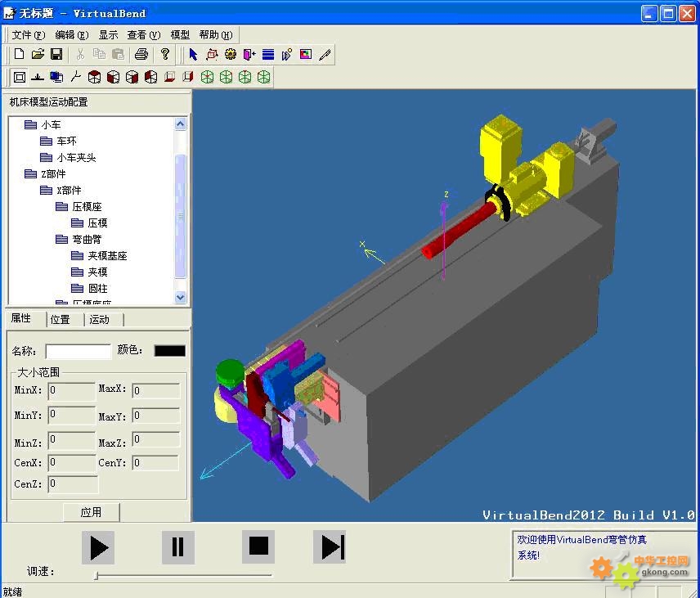700x598 pixels.
Task: Click the Print icon
Action: click(x=141, y=55)
